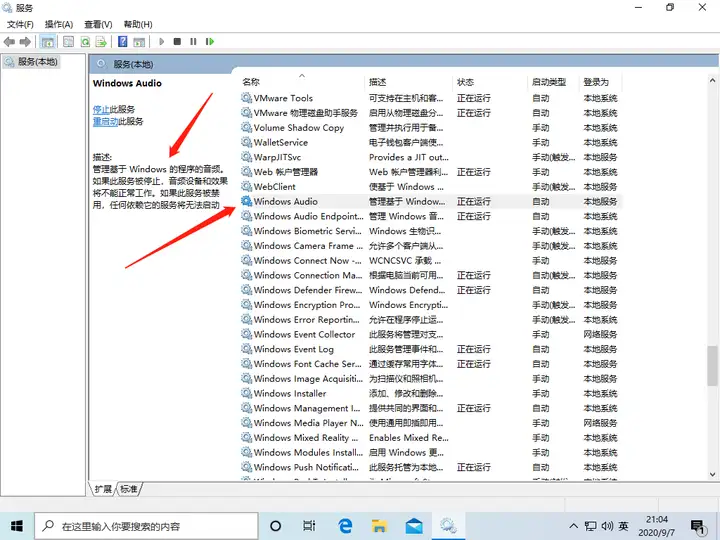Viewport: 720px width, 540px height.
Task: Select the Windows Management Instrumentation row
Action: point(430,408)
